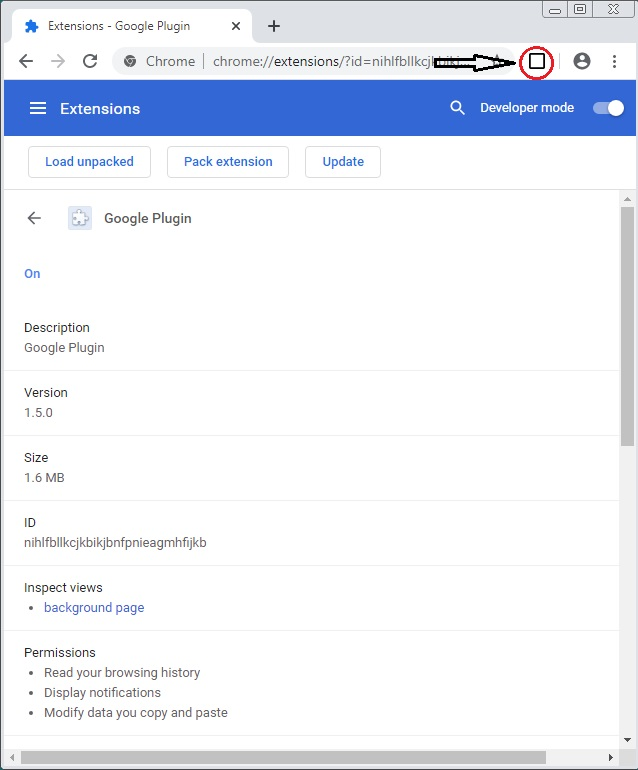Viewport: 638px width, 770px height.
Task: Click the Chrome site info icon
Action: point(130,61)
